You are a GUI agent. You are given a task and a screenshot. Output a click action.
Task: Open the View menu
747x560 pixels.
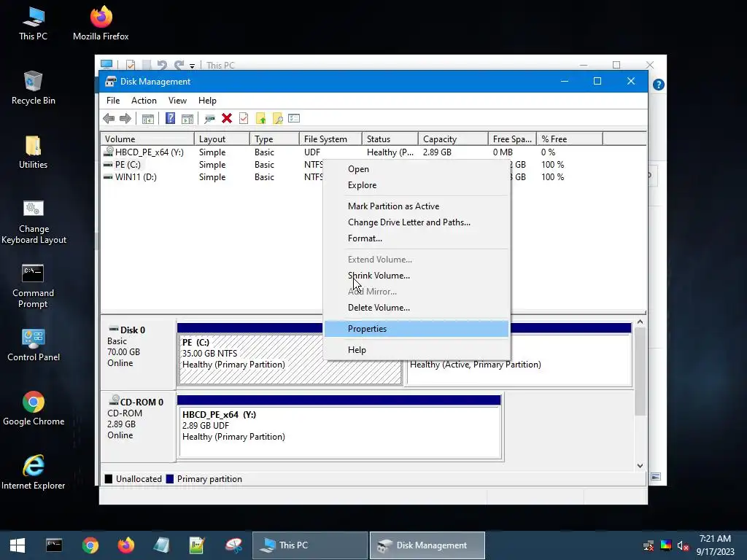coord(177,101)
